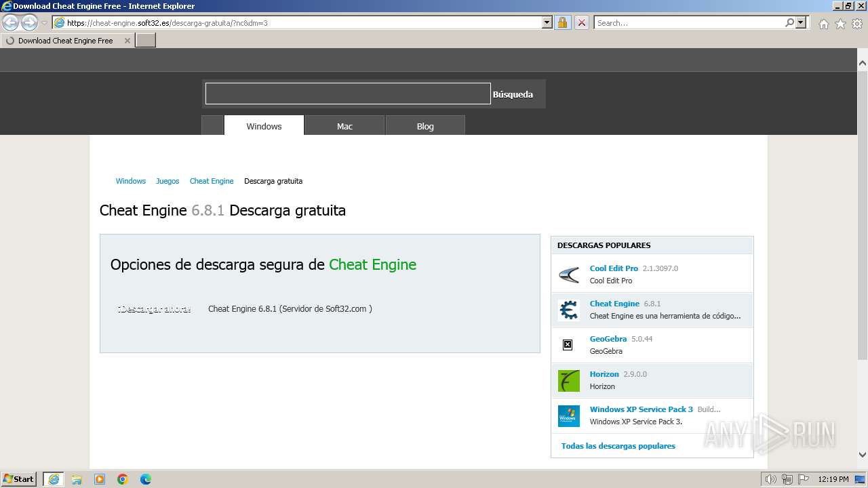This screenshot has height=488, width=868.
Task: Open Windows XP Service Pack 3 link
Action: [x=642, y=409]
